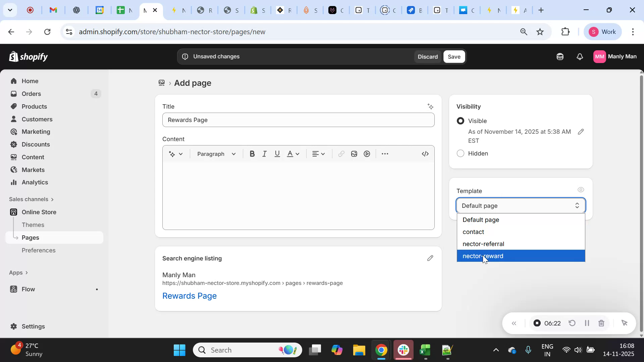Open Slack from the taskbar

pos(403,350)
